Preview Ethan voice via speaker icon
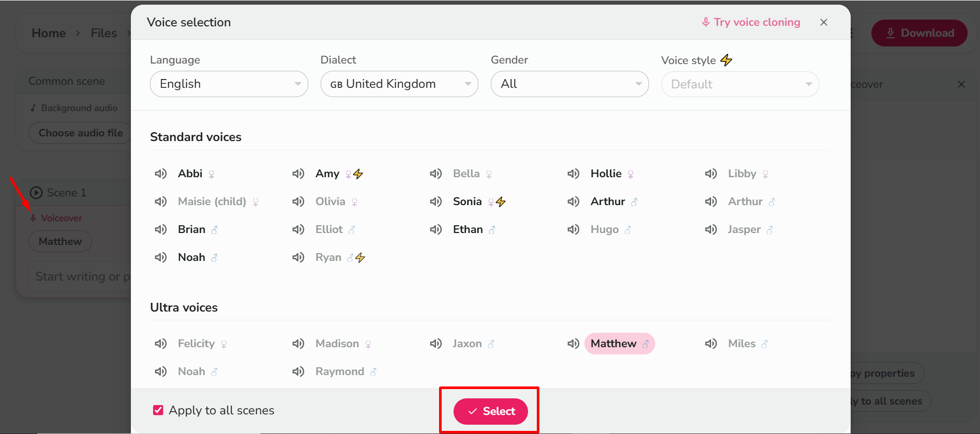The height and width of the screenshot is (434, 980). [435, 229]
